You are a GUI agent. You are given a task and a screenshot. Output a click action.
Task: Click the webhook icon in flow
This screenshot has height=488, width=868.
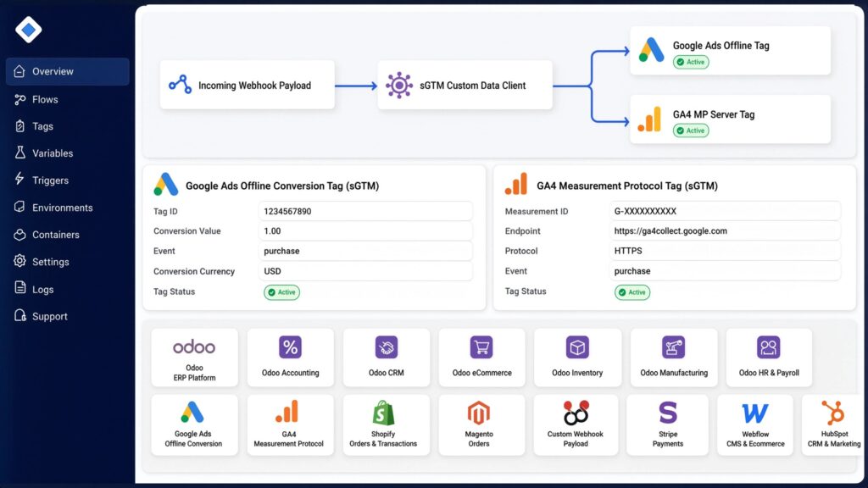point(181,85)
